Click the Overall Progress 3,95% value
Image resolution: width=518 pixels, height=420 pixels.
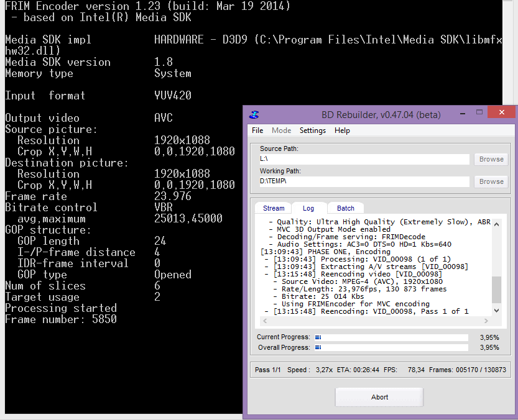(x=489, y=348)
